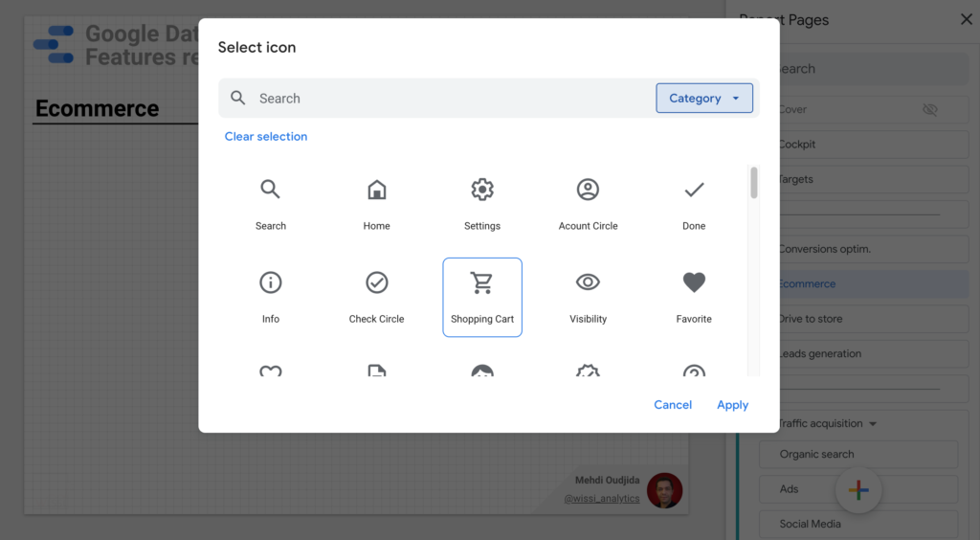980x540 pixels.
Task: Select the Ecommerce page in Report Pages
Action: tap(874, 283)
